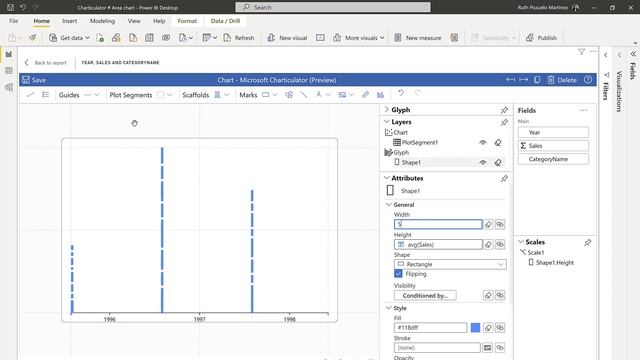Clear the Width value with eraser
Viewport: 640px width, 360px height.
point(488,224)
